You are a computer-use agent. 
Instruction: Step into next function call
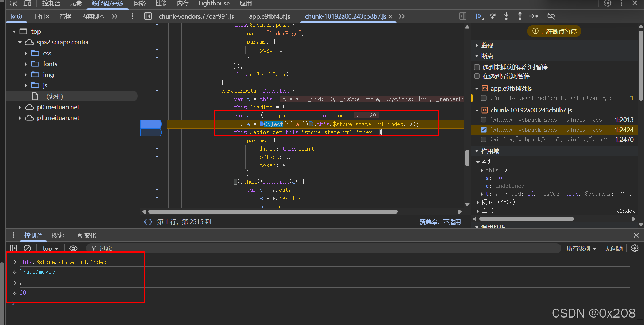coord(506,16)
